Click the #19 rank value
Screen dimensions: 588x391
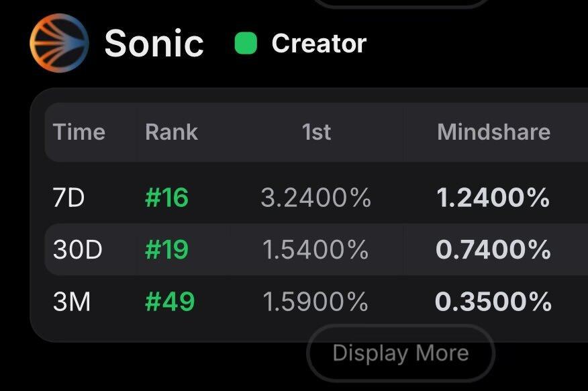[166, 250]
